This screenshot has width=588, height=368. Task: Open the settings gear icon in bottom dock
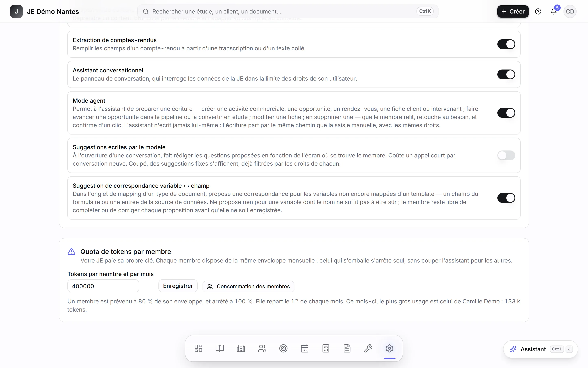pyautogui.click(x=390, y=348)
